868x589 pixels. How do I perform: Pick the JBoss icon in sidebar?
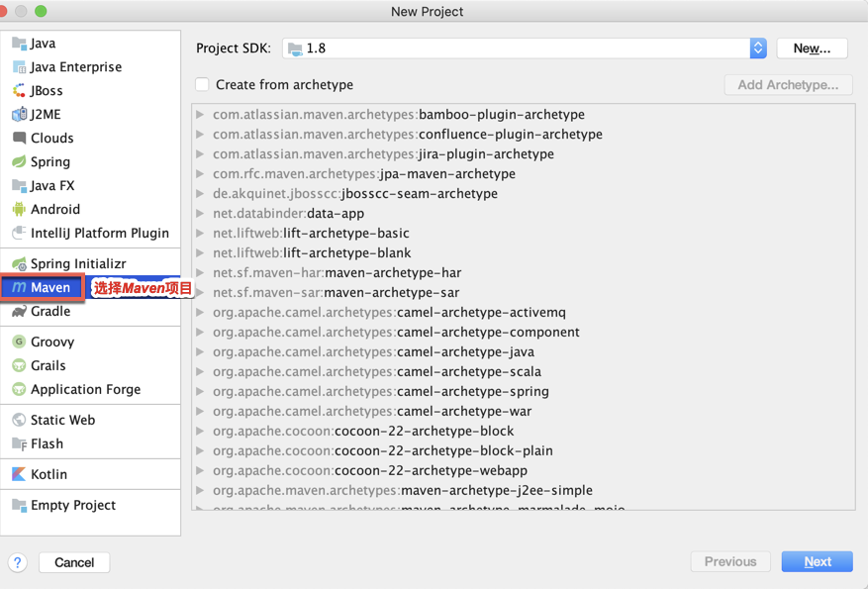click(19, 91)
